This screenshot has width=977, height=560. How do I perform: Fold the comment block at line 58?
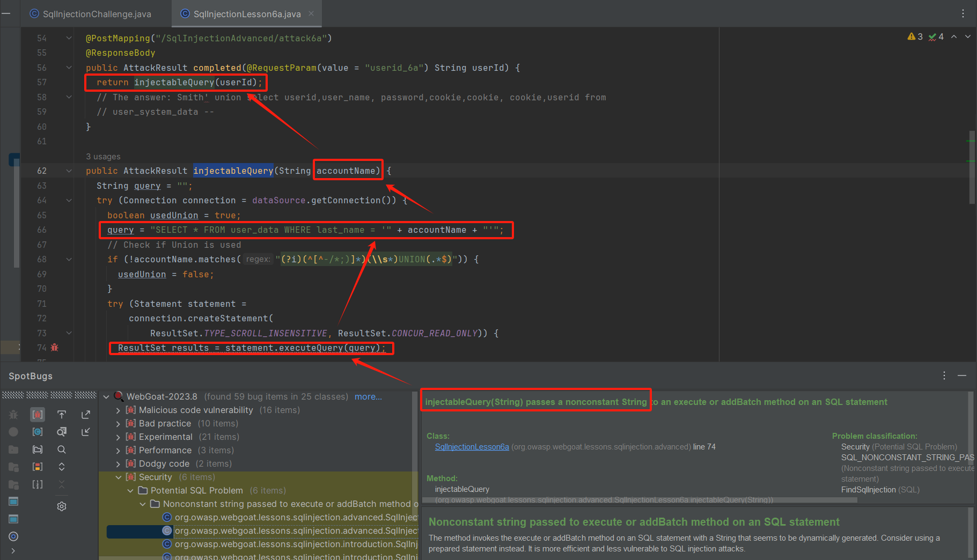(69, 97)
